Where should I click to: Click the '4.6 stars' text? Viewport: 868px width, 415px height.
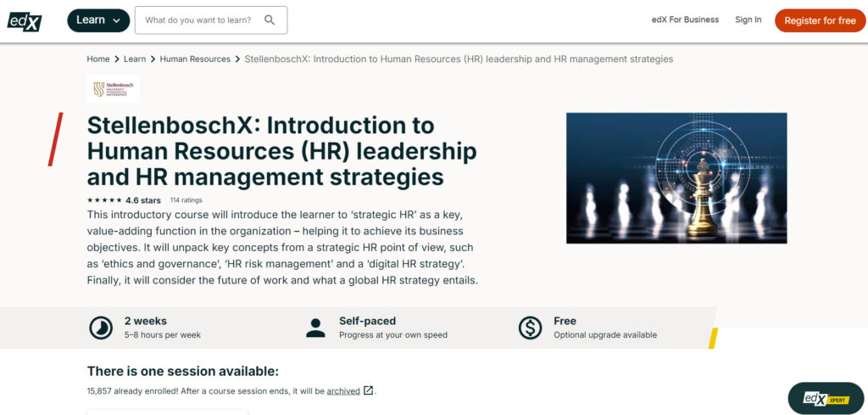[143, 200]
